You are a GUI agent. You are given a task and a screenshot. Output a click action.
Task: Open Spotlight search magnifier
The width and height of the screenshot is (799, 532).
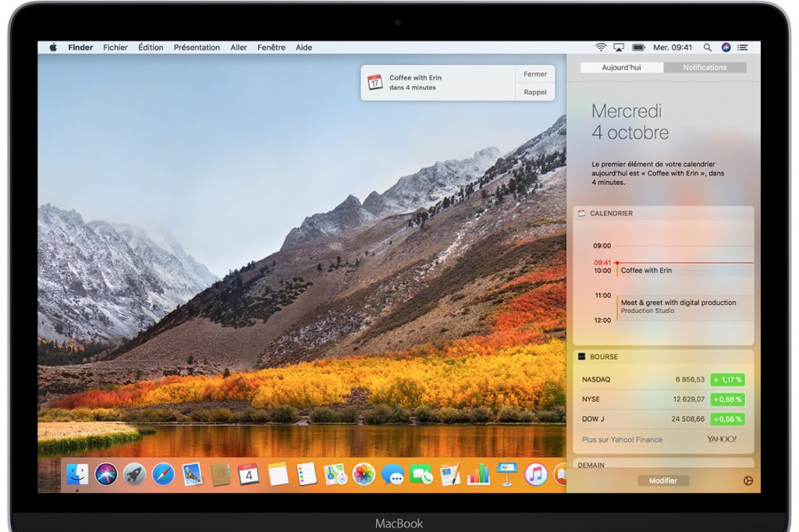click(x=707, y=48)
